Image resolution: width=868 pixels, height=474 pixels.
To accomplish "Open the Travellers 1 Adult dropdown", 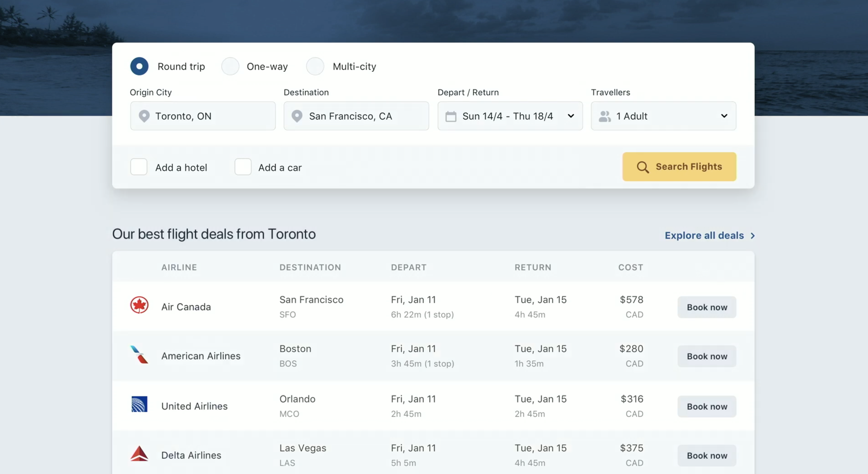I will pyautogui.click(x=724, y=116).
